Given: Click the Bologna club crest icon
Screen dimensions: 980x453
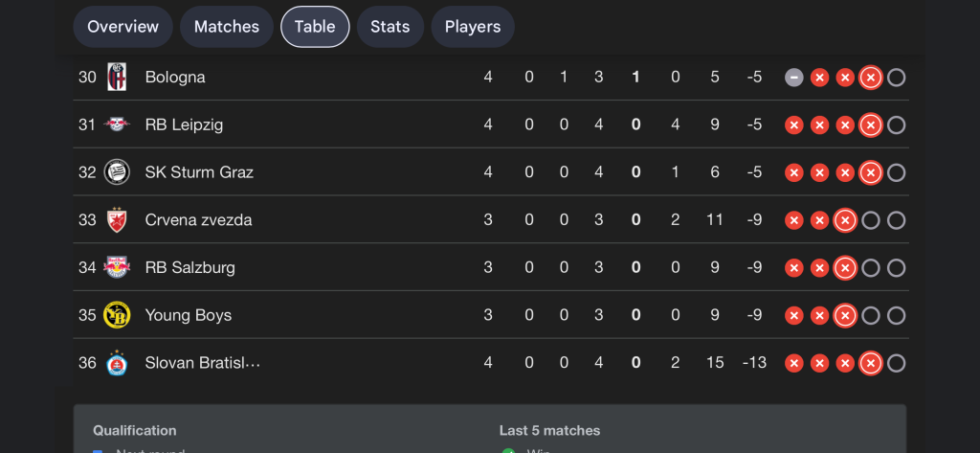Looking at the screenshot, I should coord(117,77).
